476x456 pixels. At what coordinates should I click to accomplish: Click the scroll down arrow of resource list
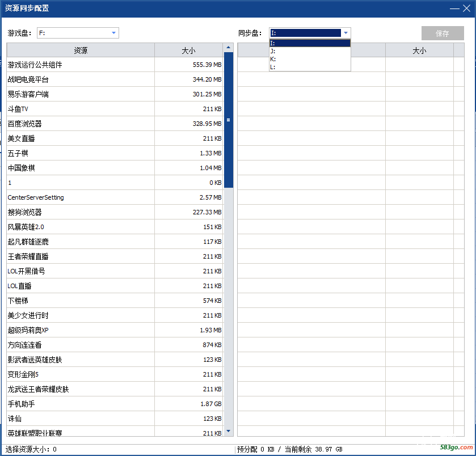tap(228, 431)
